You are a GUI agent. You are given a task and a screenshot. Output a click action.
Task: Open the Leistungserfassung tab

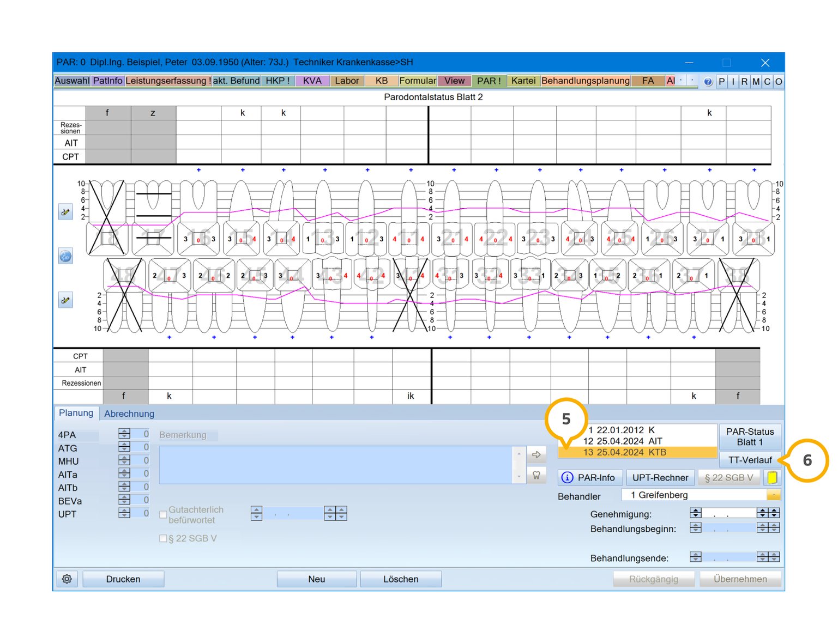click(168, 81)
